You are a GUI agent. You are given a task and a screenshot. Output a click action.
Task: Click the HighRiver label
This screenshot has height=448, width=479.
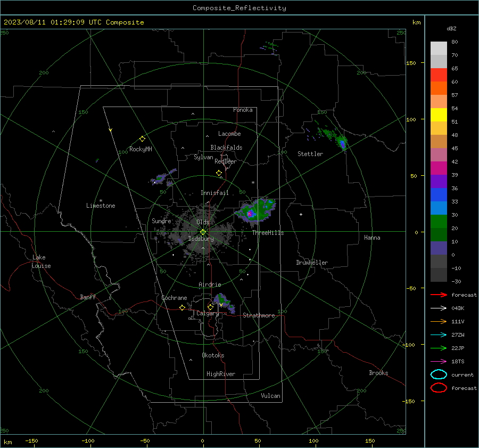[x=221, y=374]
